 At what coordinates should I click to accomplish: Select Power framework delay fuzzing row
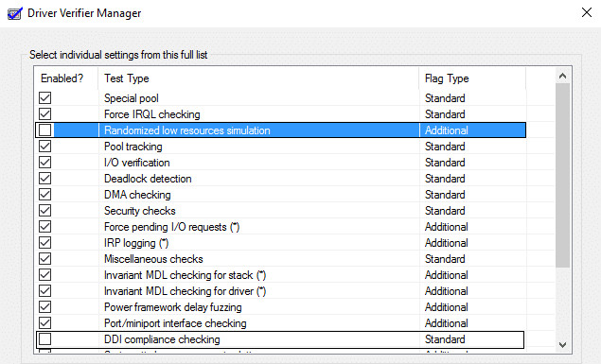[x=280, y=307]
